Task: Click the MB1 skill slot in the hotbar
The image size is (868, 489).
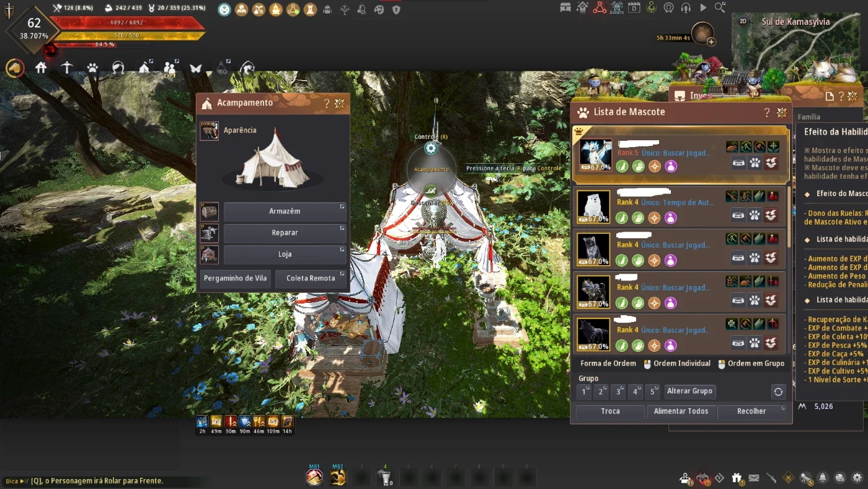Action: pos(314,477)
